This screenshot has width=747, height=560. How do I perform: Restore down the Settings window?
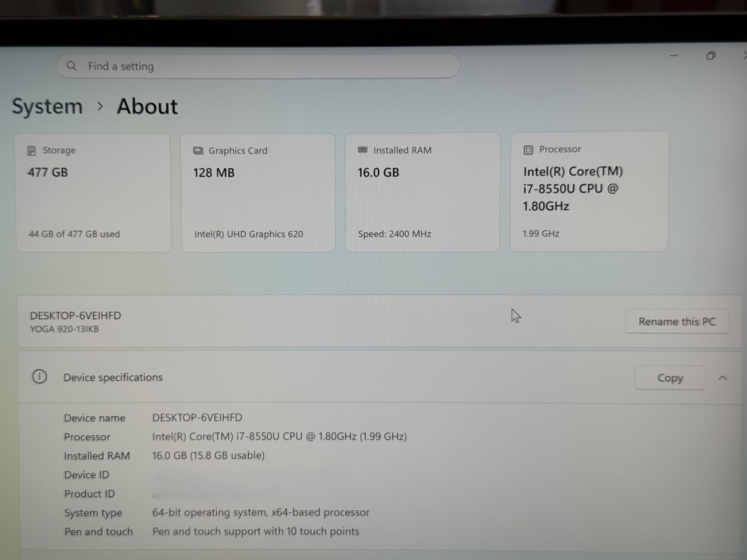click(x=710, y=56)
